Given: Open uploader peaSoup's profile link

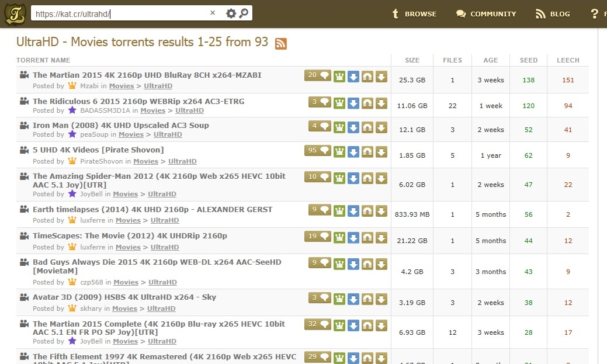Looking at the screenshot, I should tap(94, 134).
